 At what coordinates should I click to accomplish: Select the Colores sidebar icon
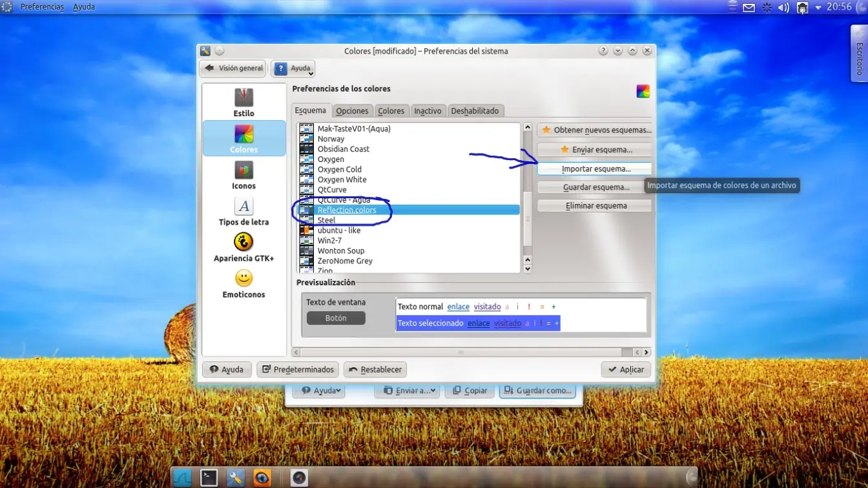click(x=243, y=138)
